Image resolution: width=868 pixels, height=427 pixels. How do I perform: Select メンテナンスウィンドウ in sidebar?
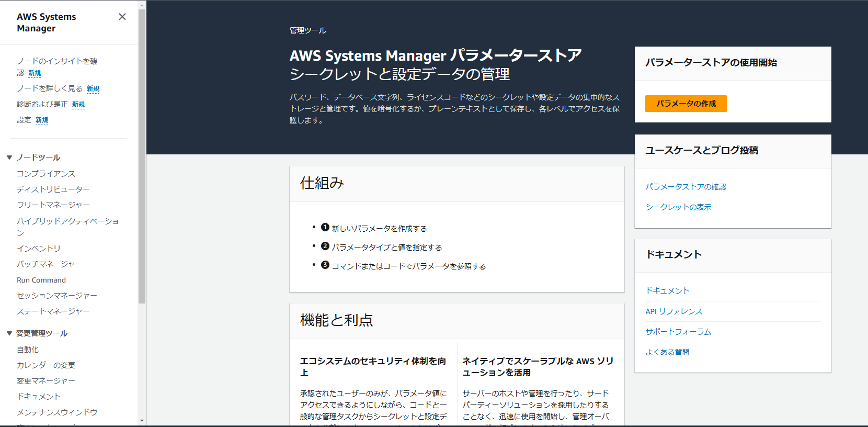click(57, 412)
